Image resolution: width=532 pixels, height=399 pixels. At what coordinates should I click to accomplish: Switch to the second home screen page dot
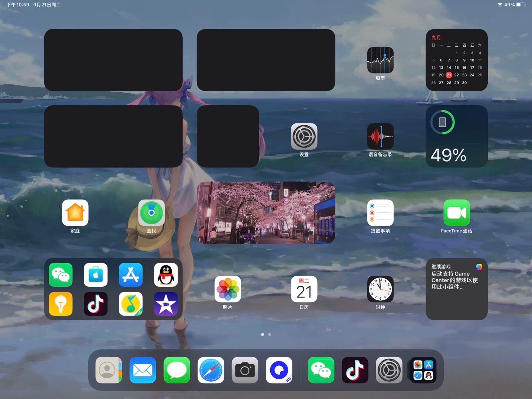click(270, 334)
